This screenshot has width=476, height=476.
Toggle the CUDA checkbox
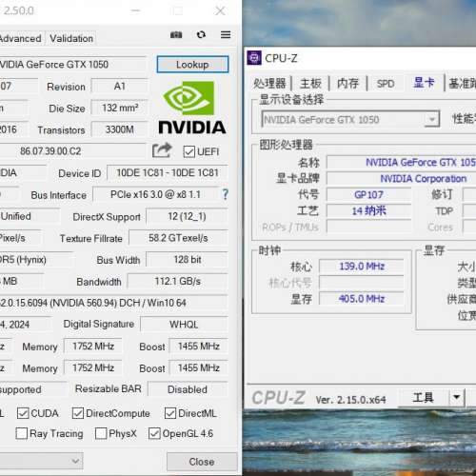coord(23,413)
